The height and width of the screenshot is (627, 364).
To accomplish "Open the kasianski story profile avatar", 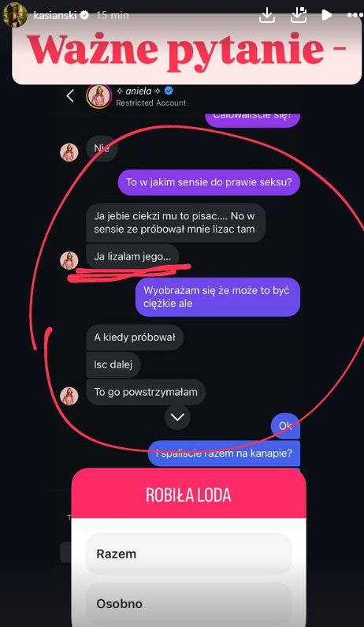I will coord(15,15).
